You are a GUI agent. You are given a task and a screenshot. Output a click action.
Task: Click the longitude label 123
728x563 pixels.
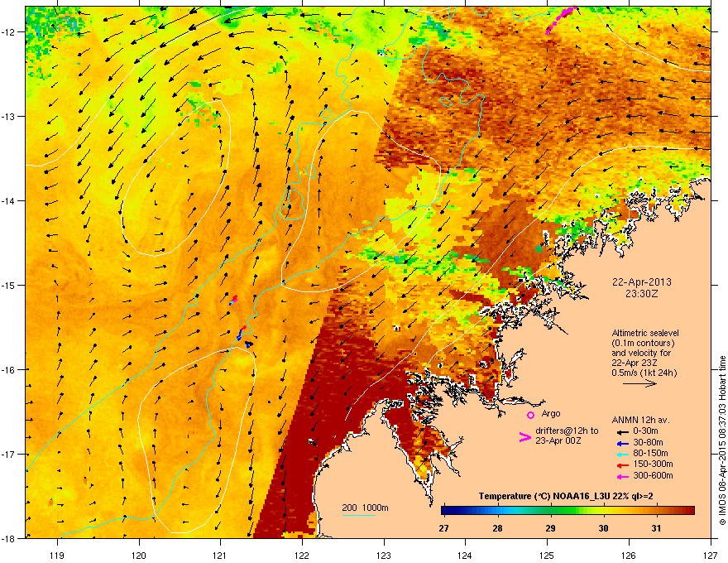point(384,555)
